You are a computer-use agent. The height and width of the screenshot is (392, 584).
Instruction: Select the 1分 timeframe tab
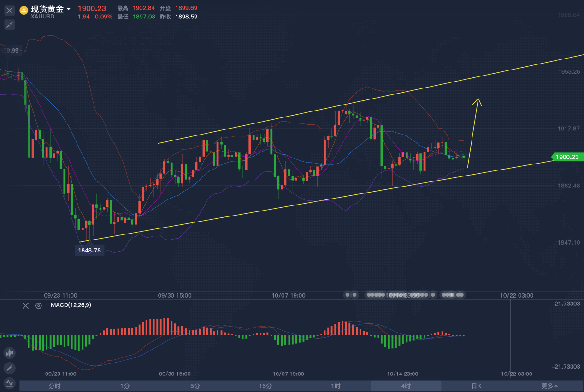pos(124,386)
